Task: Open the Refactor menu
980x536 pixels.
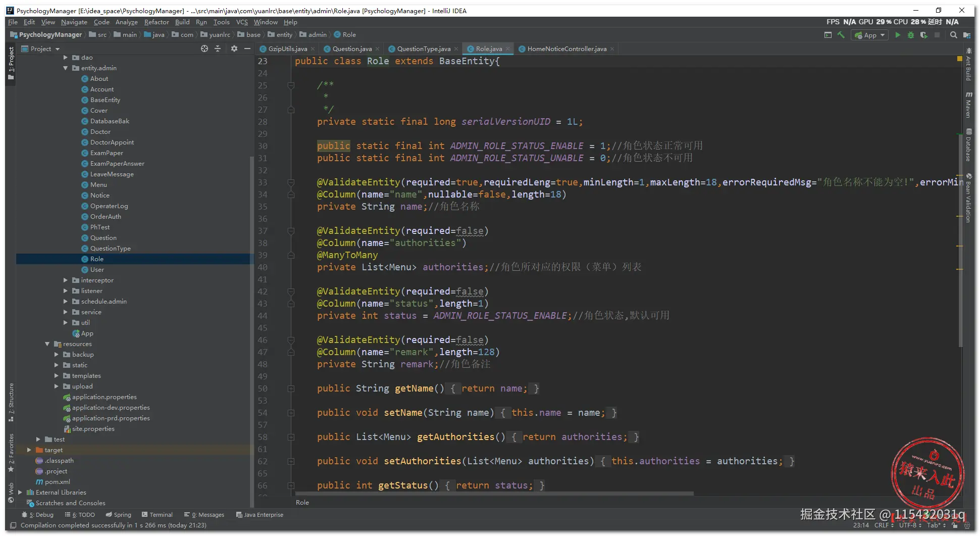Action: coord(156,22)
